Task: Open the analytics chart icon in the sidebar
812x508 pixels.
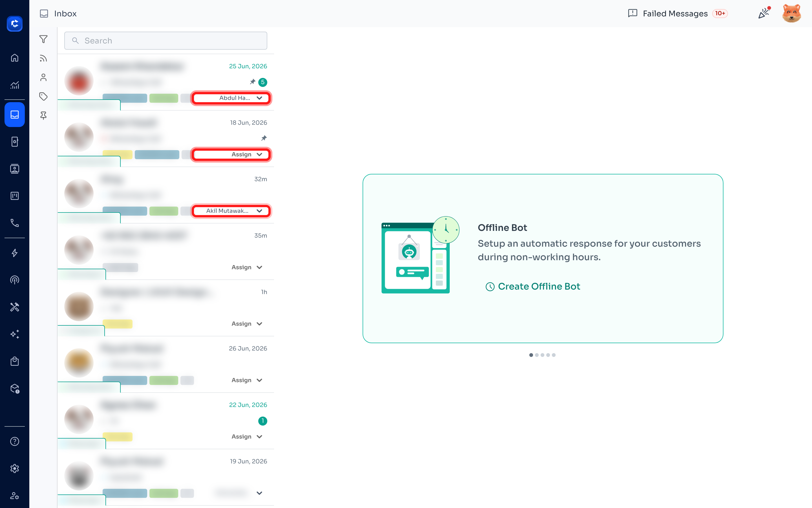Action: (14, 85)
